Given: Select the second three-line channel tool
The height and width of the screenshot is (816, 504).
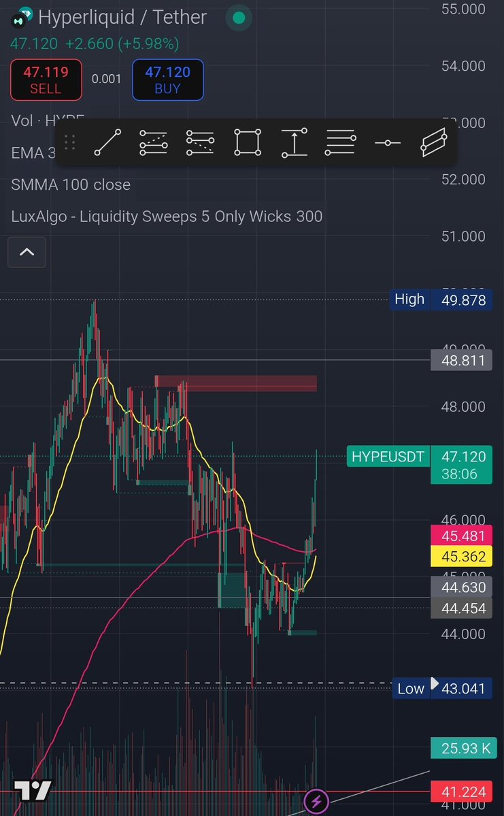Looking at the screenshot, I should click(200, 142).
